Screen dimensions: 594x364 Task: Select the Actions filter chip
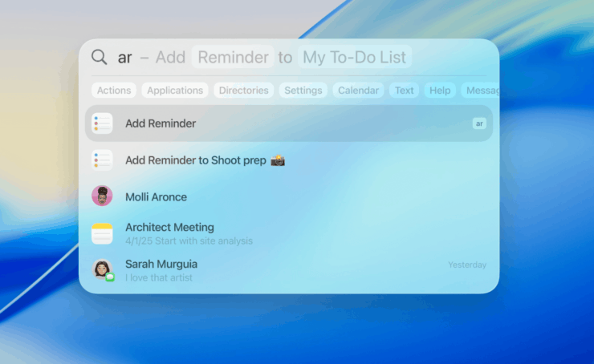114,91
